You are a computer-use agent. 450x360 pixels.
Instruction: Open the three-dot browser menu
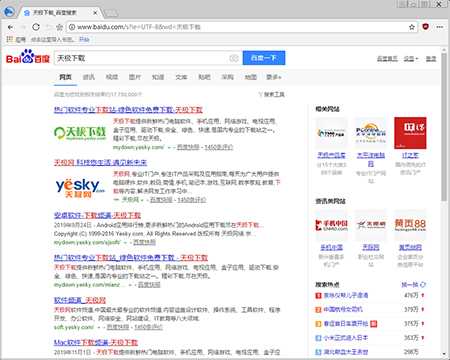440,27
